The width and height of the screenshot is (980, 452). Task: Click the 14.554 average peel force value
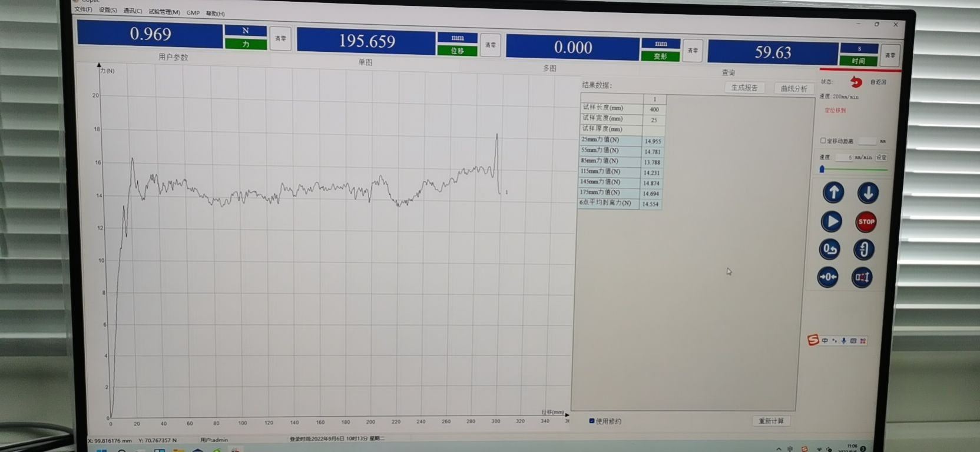click(650, 204)
